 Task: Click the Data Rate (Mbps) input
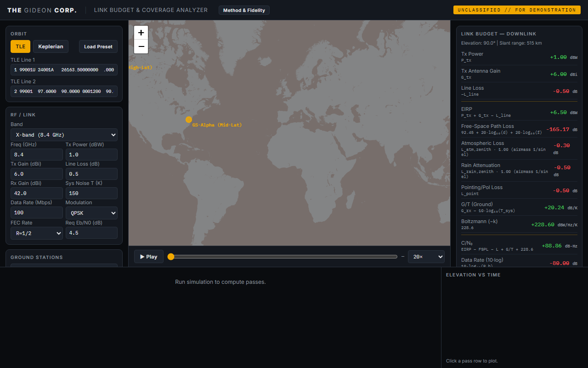coord(37,213)
